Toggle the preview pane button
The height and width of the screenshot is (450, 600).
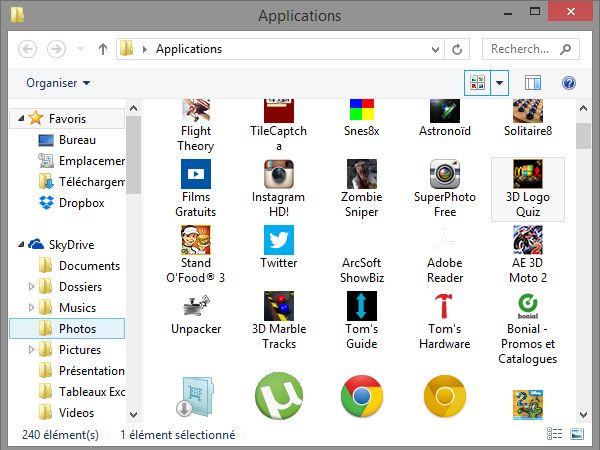[533, 83]
